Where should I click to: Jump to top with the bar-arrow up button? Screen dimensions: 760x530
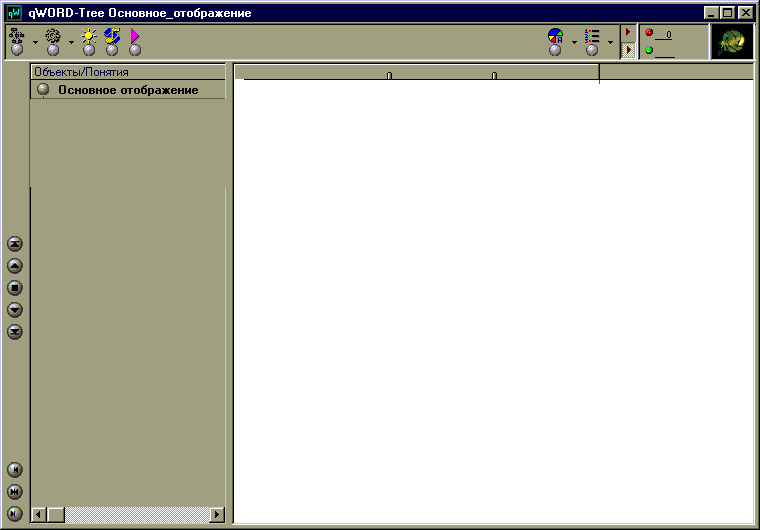[15, 244]
